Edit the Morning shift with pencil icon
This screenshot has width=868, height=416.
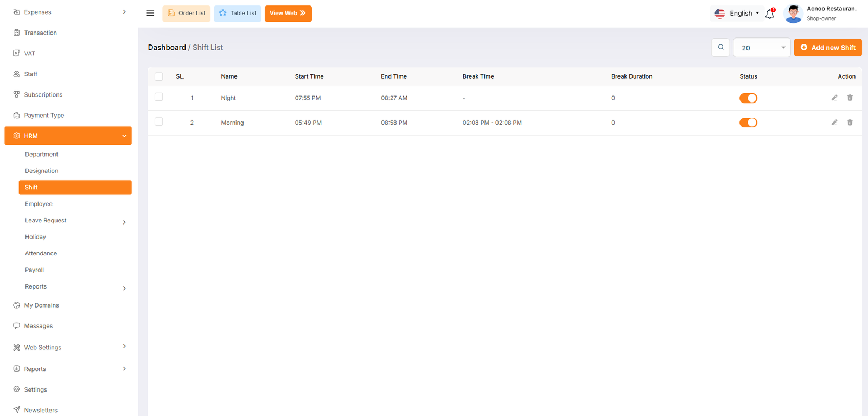[x=834, y=123]
